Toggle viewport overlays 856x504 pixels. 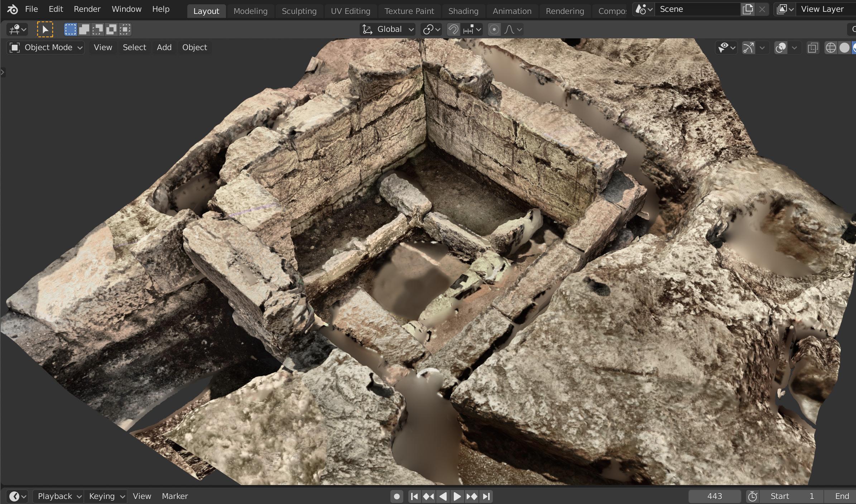coord(780,48)
